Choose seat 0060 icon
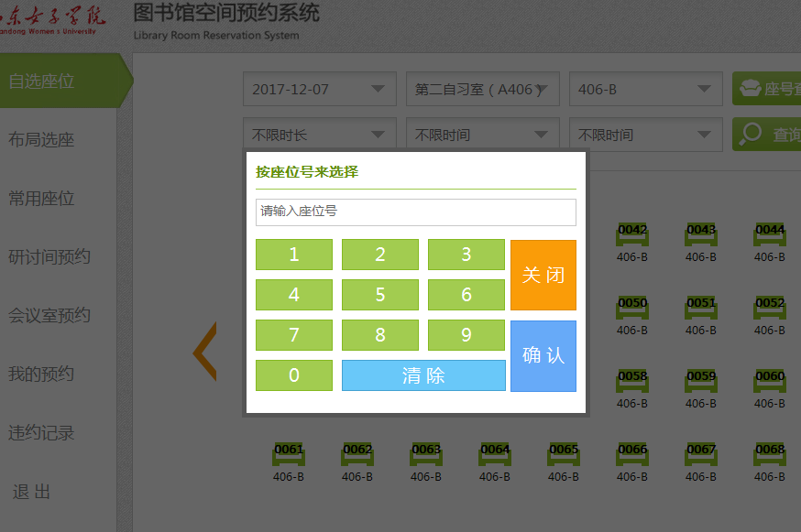 pos(770,382)
